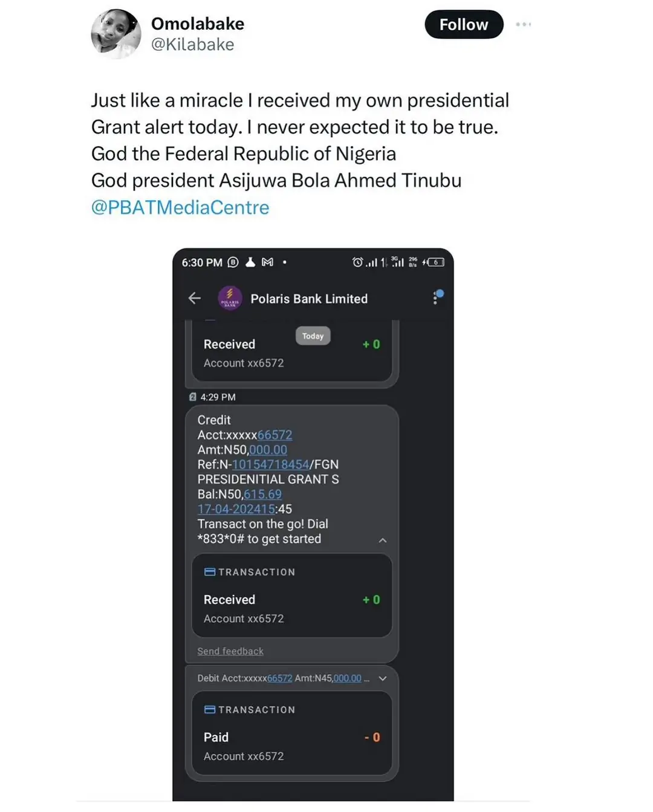Click the Send feedback link
The height and width of the screenshot is (812, 653).
(x=230, y=651)
